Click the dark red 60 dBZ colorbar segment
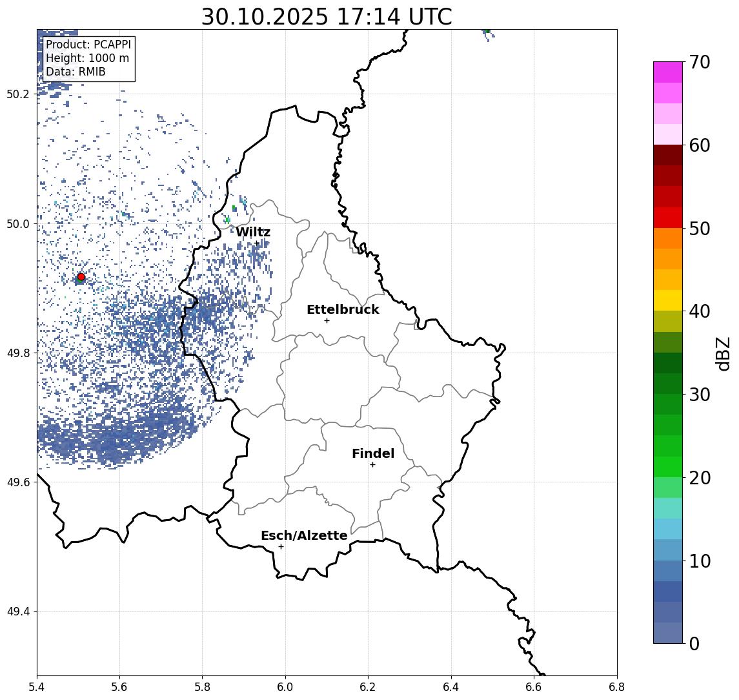Viewport: 739px width, 700px height. coord(668,155)
